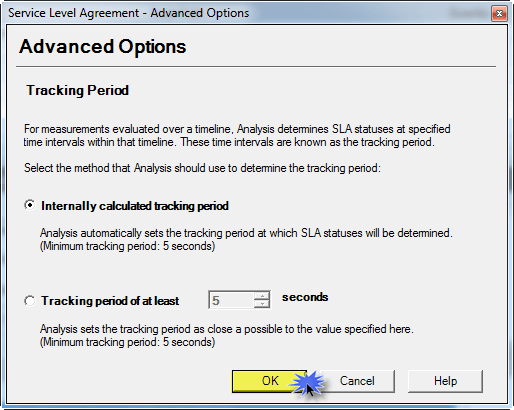Click the Tracking Period section heading

click(78, 90)
